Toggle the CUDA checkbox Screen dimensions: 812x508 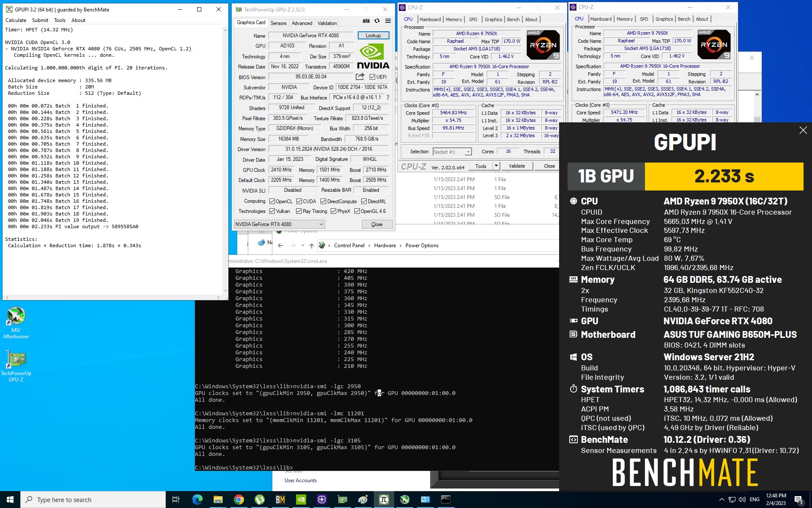coord(299,202)
